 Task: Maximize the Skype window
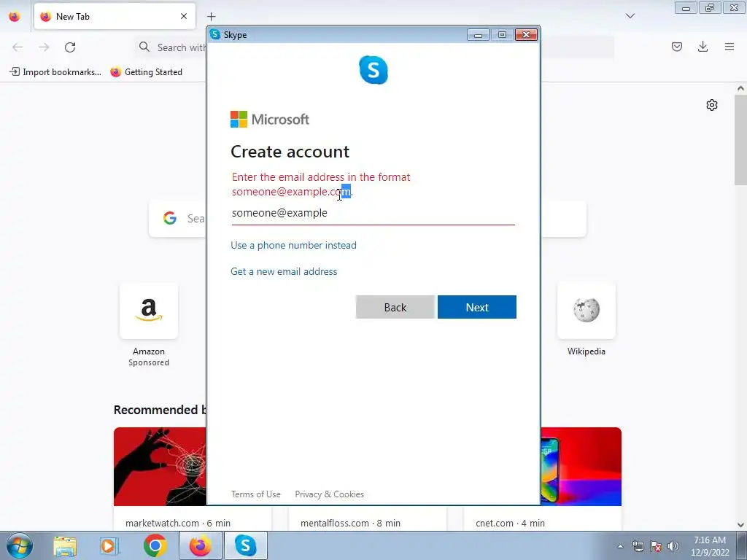(x=502, y=35)
